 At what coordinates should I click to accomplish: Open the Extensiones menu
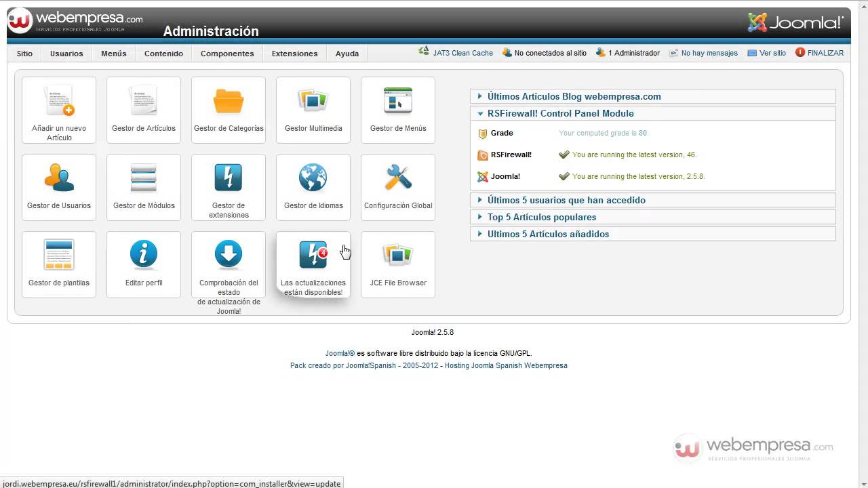(294, 54)
